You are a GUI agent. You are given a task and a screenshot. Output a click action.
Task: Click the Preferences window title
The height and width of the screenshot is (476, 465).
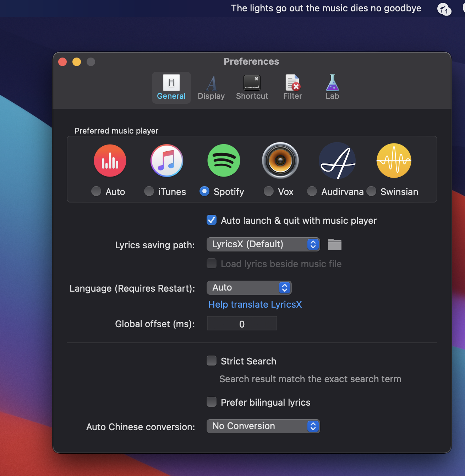click(251, 61)
